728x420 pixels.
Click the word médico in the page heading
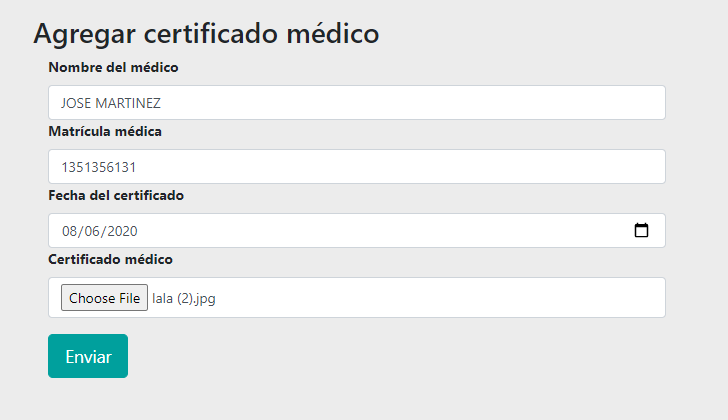pyautogui.click(x=332, y=33)
